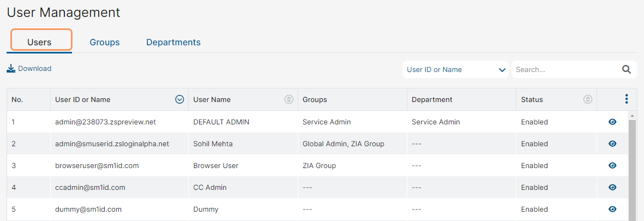Switch to the Departments tab
Viewport: 644px width, 221px height.
[x=173, y=42]
